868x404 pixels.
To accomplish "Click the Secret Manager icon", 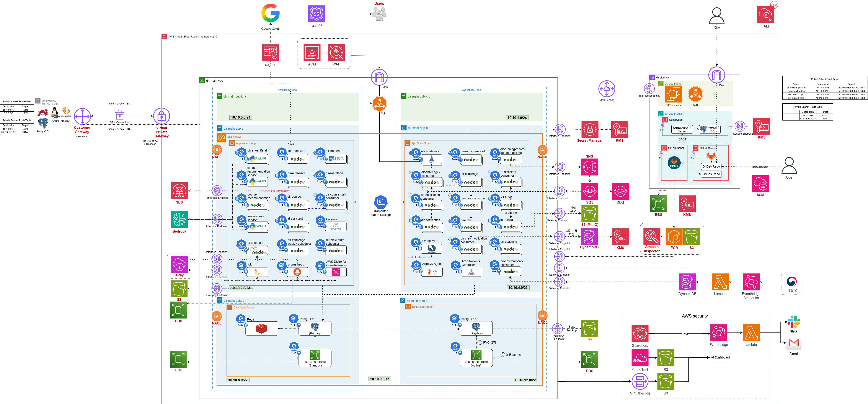I will 590,129.
